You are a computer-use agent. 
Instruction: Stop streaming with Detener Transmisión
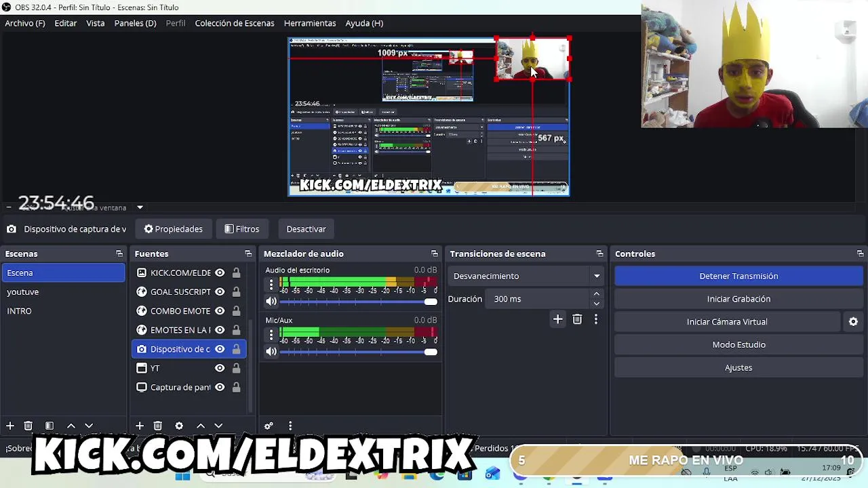(x=738, y=276)
